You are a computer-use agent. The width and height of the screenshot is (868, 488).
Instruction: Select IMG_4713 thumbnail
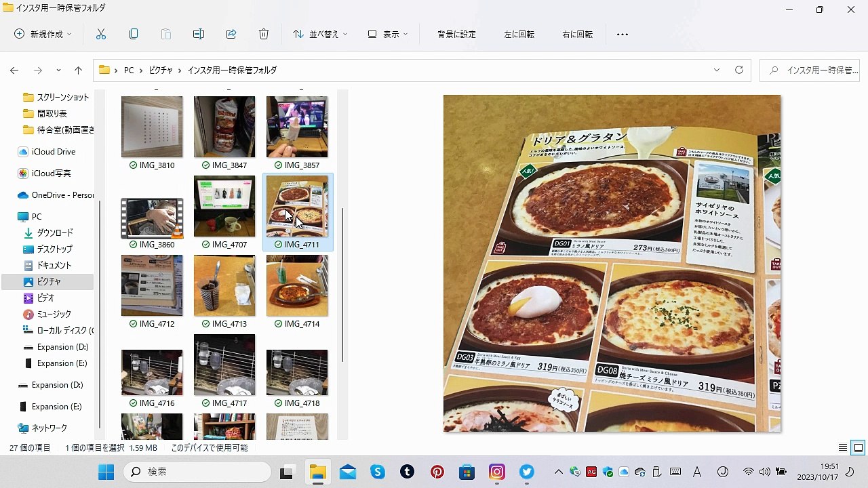coord(224,285)
